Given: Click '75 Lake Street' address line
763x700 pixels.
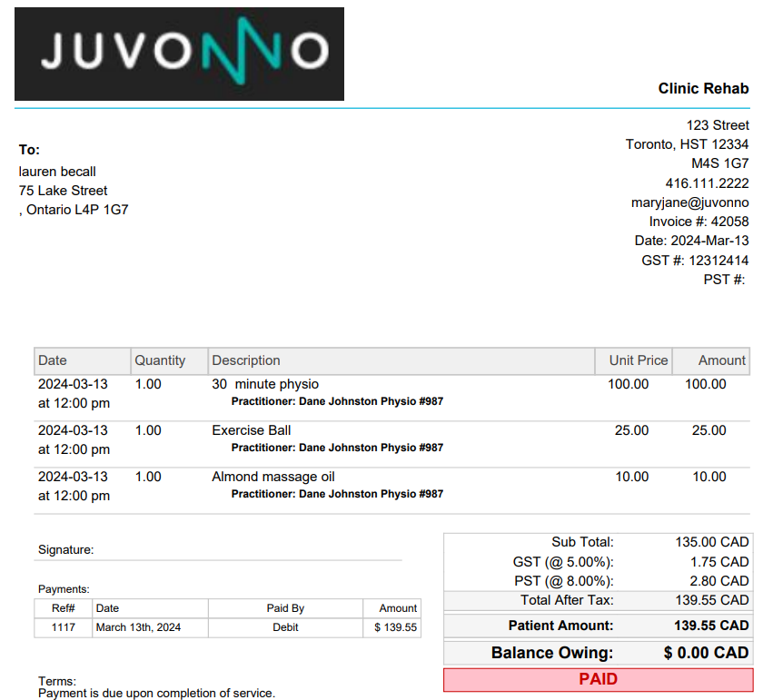Looking at the screenshot, I should [x=63, y=191].
